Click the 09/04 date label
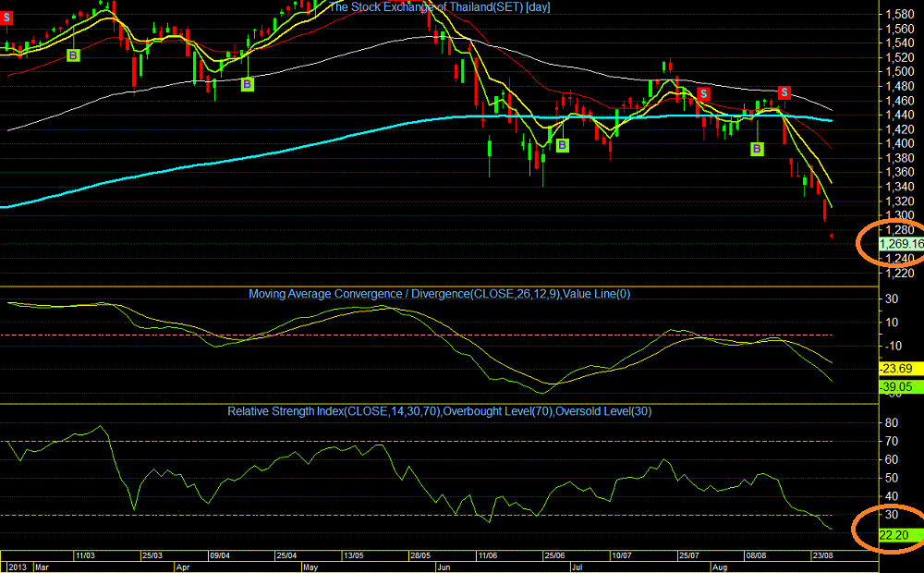Screen dimensions: 924x573 click(220, 555)
